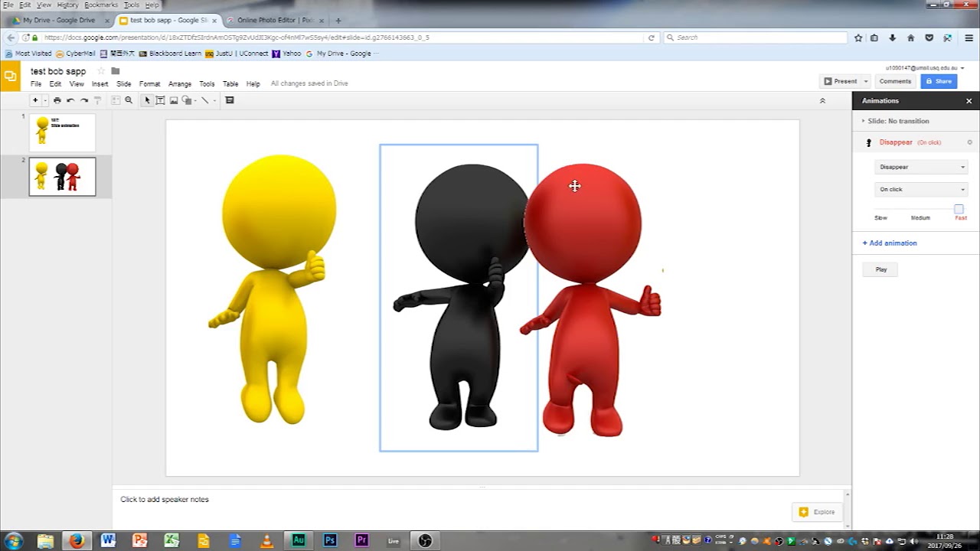The image size is (980, 551).
Task: Open Photoshop from taskbar
Action: 330,540
